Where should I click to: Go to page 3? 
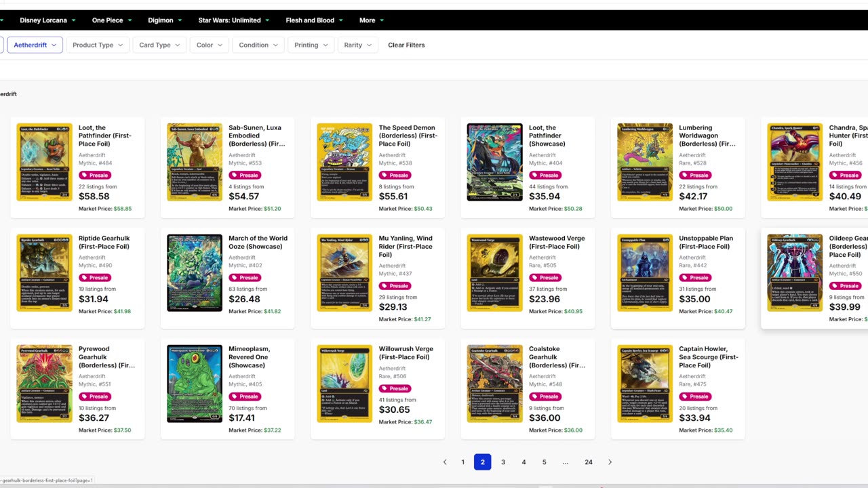503,462
